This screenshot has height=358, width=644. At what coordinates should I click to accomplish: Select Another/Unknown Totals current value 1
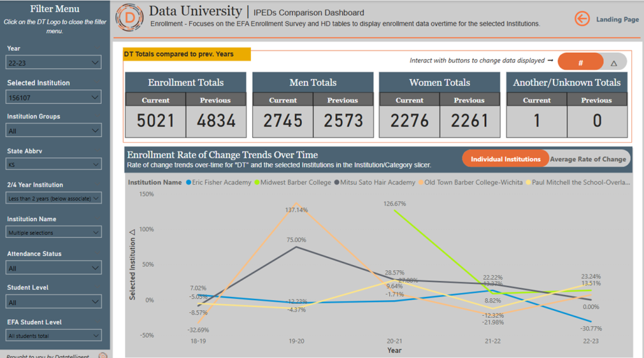(537, 121)
